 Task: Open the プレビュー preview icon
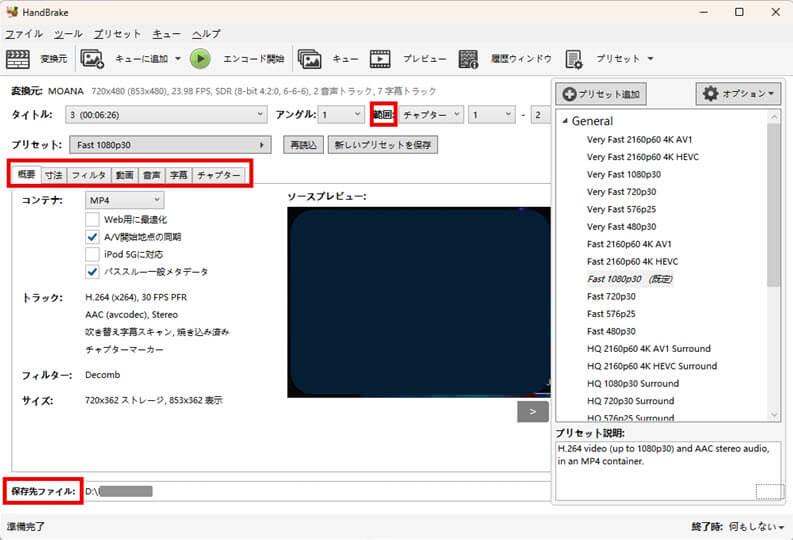coord(381,59)
